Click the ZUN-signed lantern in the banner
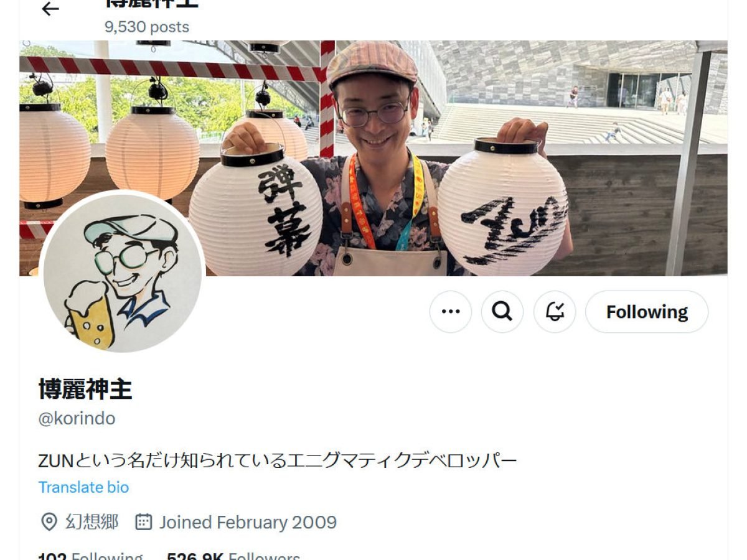747x560 pixels. (x=502, y=207)
